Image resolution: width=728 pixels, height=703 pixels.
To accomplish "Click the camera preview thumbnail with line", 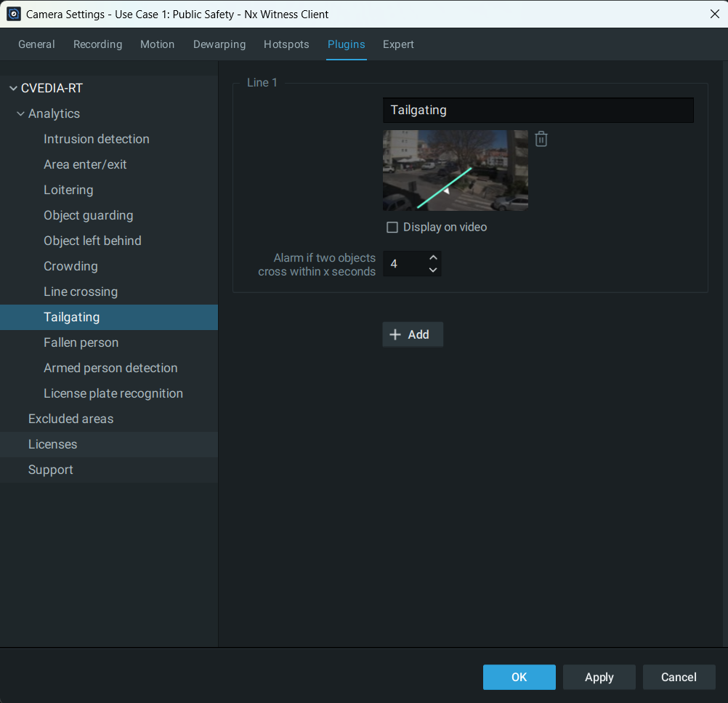I will [455, 170].
